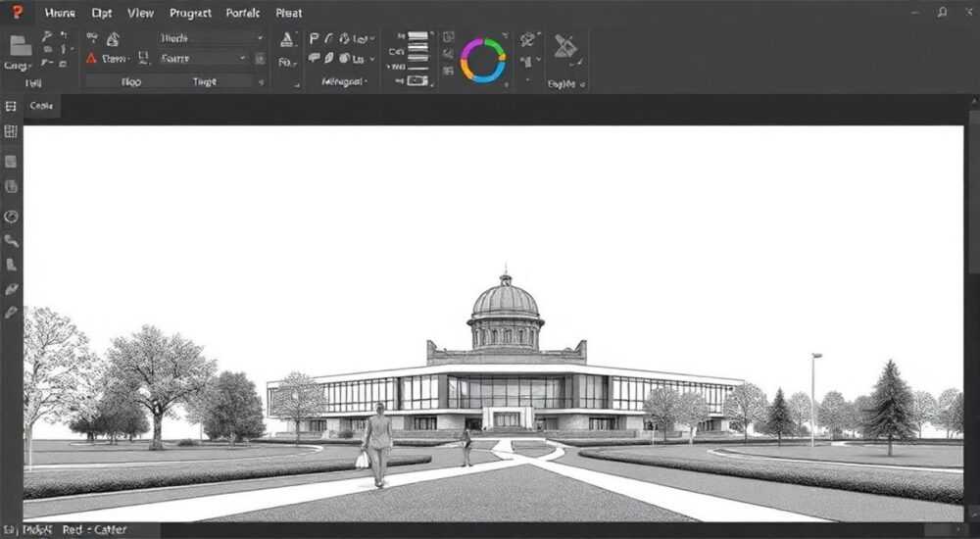Click the large diagonal pencil tool icon

(565, 47)
